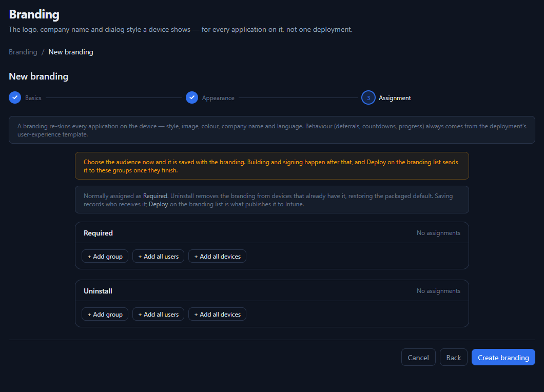Screen dimensions: 544x392
Task: Click the Appearance step checkmark icon
Action: [192, 97]
